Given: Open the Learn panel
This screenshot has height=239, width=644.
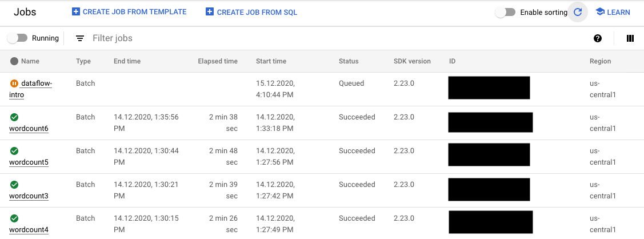Looking at the screenshot, I should (x=613, y=12).
